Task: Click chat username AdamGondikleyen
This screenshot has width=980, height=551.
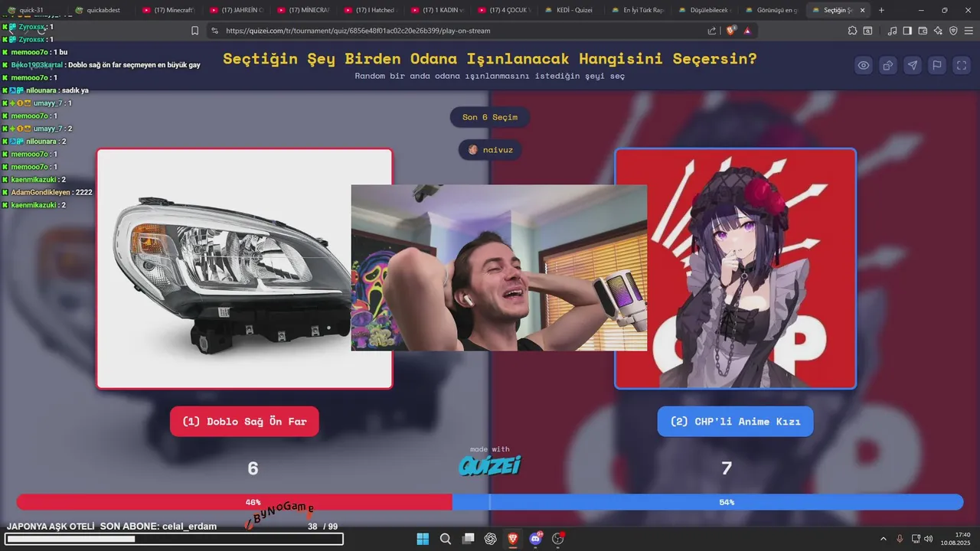Action: coord(41,192)
